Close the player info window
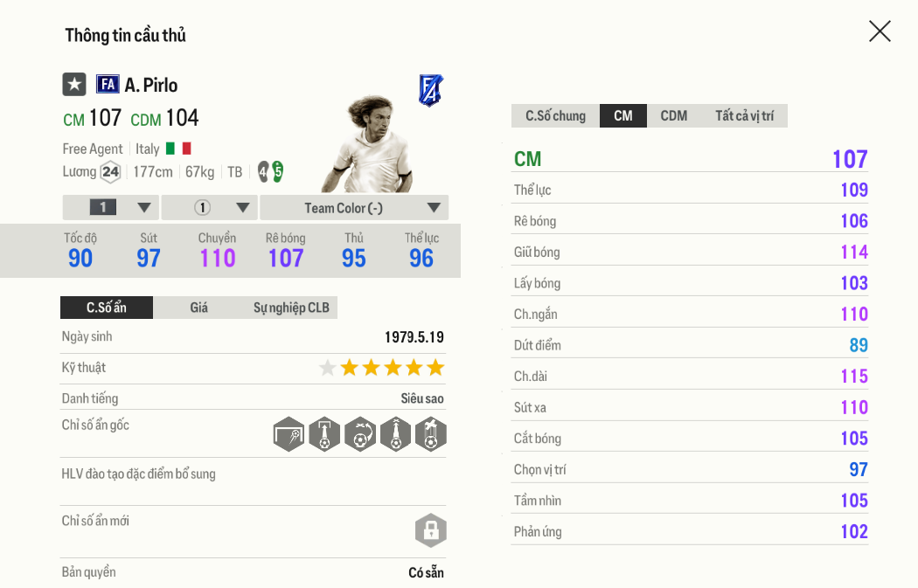Viewport: 918px width, 588px height. pos(880,31)
